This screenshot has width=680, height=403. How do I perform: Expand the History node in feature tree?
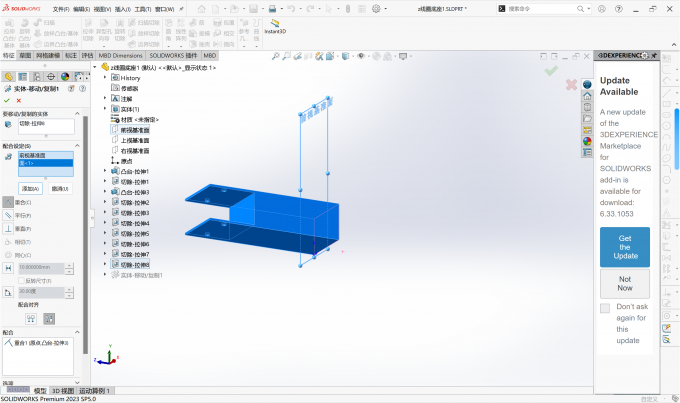coord(105,78)
